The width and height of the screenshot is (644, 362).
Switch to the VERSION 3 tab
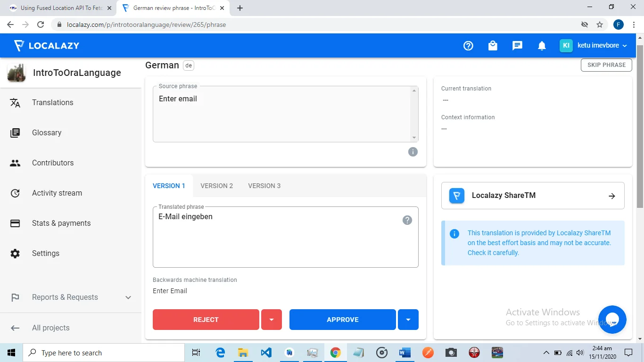(264, 186)
